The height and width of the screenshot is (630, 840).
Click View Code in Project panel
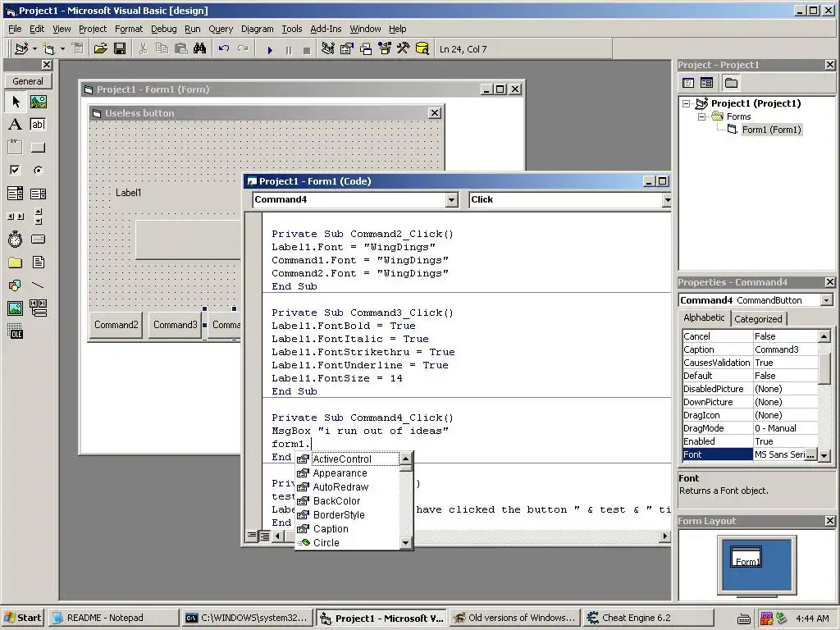pos(688,83)
